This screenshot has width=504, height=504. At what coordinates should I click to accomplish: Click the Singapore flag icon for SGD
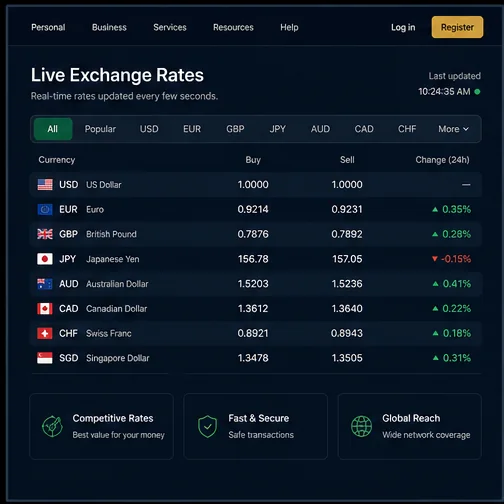pyautogui.click(x=45, y=358)
